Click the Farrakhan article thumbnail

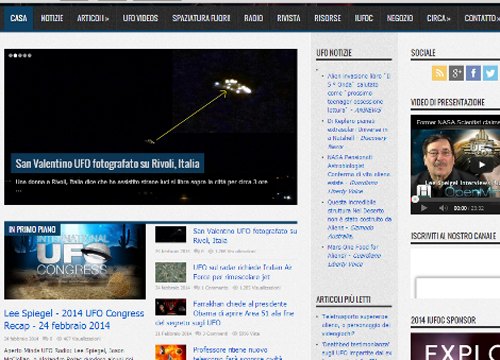pos(170,307)
